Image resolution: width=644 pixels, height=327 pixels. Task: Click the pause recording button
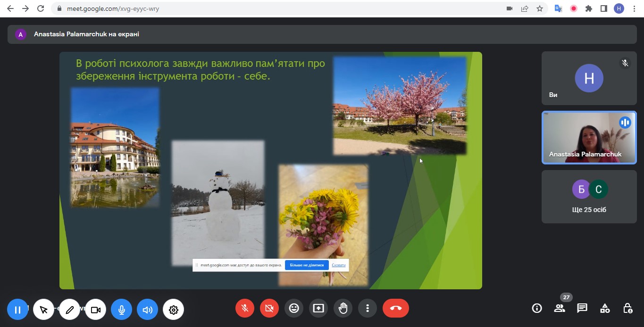pos(17,310)
